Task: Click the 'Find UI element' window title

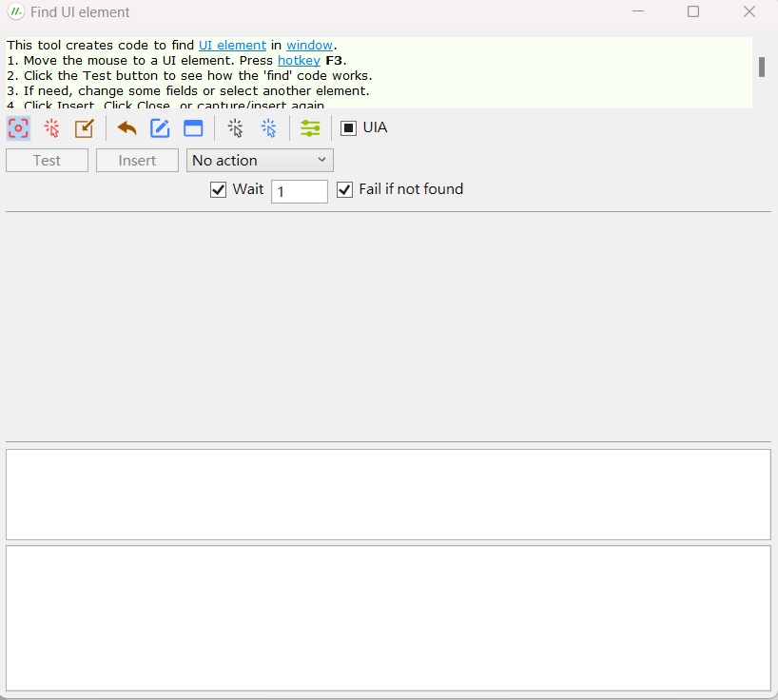Action: 80,12
